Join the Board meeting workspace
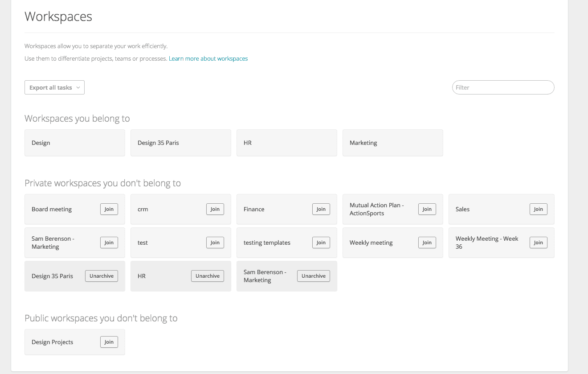The image size is (588, 374). pyautogui.click(x=109, y=209)
